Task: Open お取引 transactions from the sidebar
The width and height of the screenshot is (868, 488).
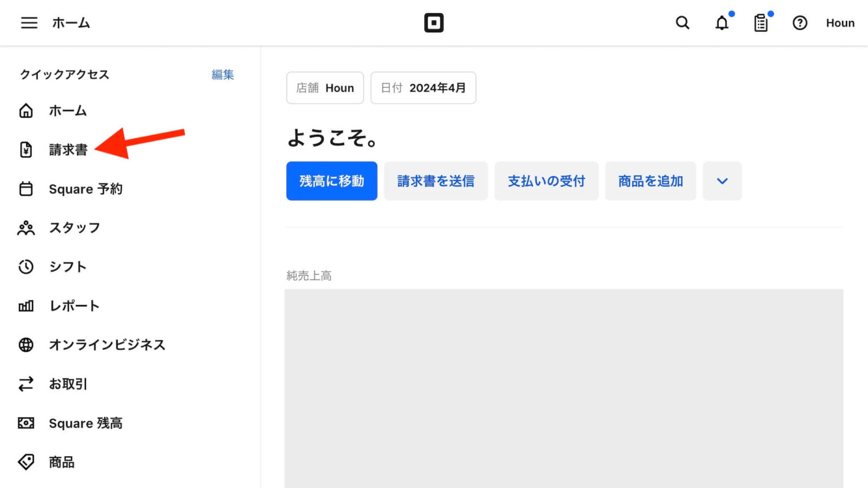Action: coord(68,384)
